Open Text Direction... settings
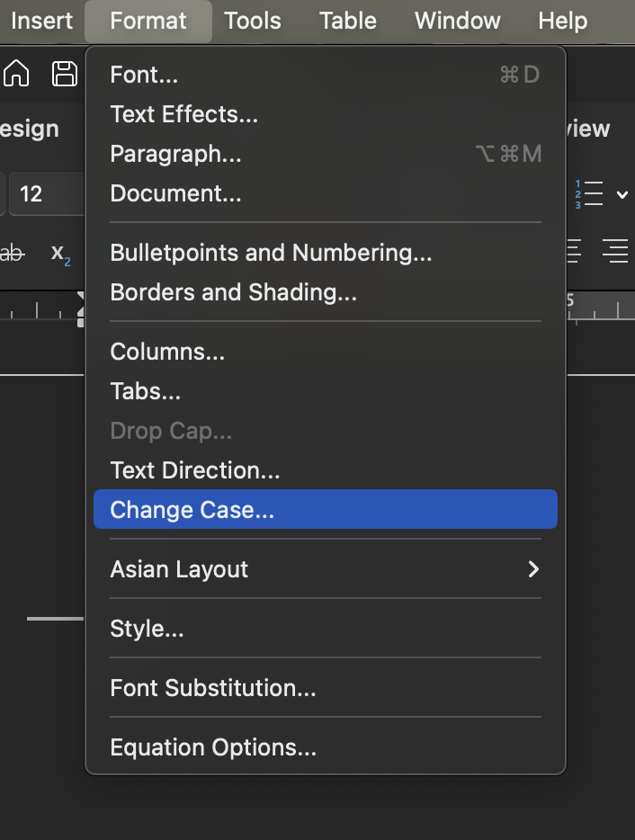 (x=325, y=470)
